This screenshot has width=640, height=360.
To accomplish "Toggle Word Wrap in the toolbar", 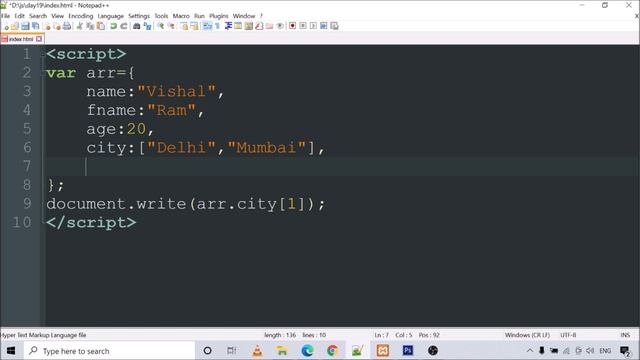I will click(x=207, y=26).
